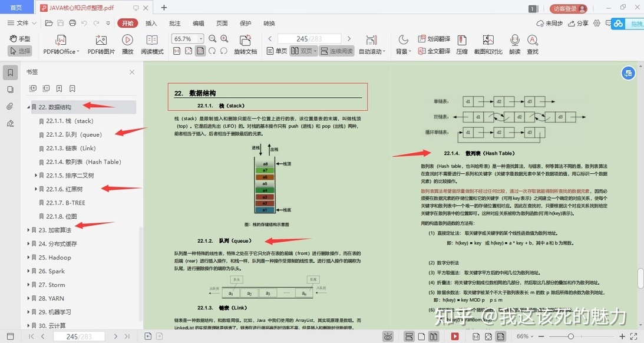This screenshot has height=343, width=644.
Task: Change page background (背景)
Action: pyautogui.click(x=404, y=45)
